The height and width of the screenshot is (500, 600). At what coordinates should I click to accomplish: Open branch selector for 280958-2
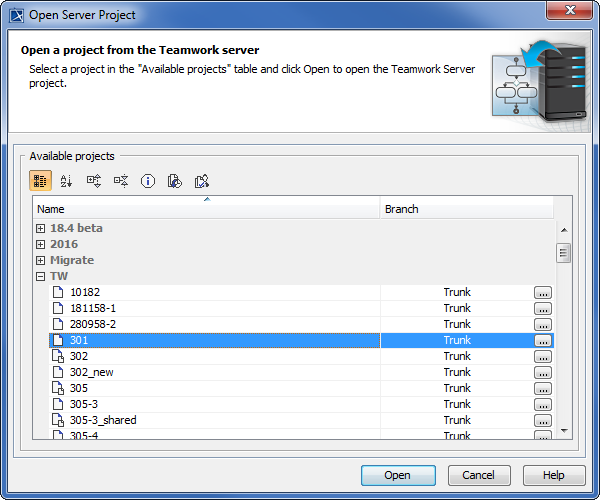coord(543,325)
